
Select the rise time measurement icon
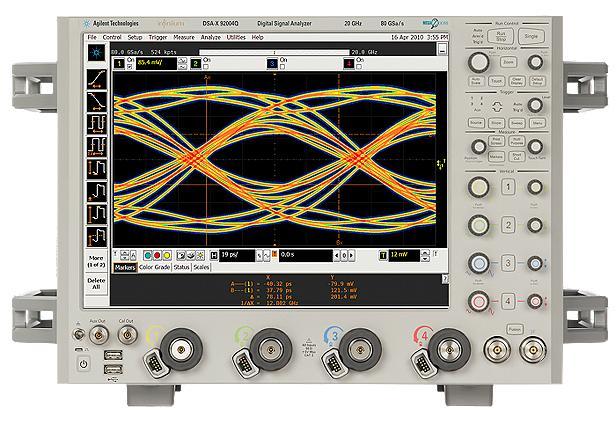pyautogui.click(x=97, y=79)
